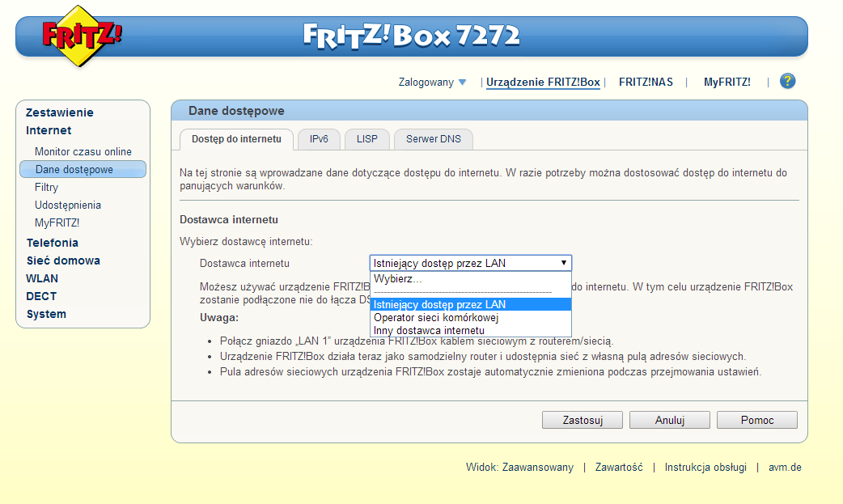Switch to the IPv6 tab
843x504 pixels.
pyautogui.click(x=319, y=139)
